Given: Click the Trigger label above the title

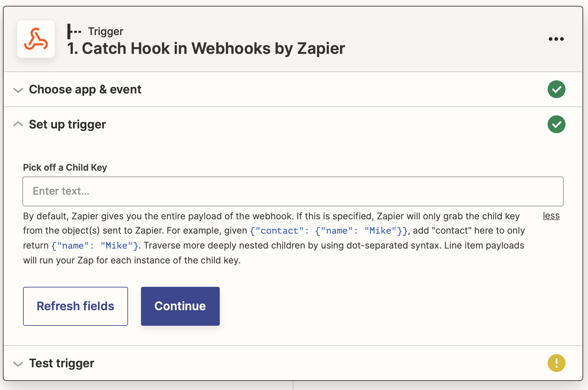Looking at the screenshot, I should coord(106,31).
